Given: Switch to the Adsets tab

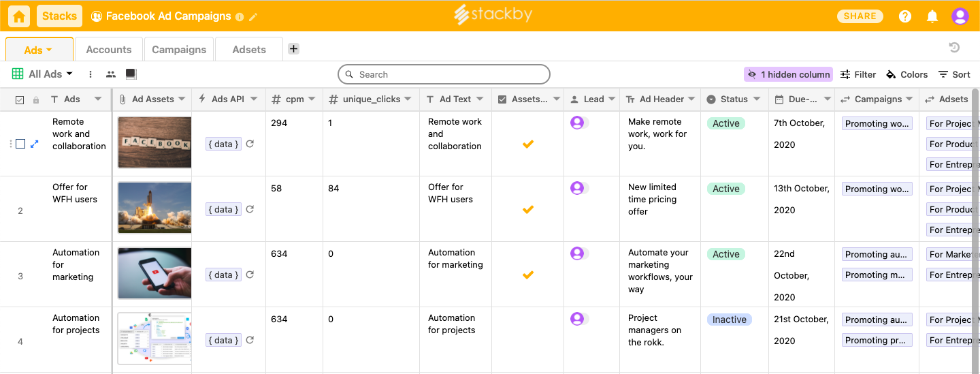Looking at the screenshot, I should point(249,49).
